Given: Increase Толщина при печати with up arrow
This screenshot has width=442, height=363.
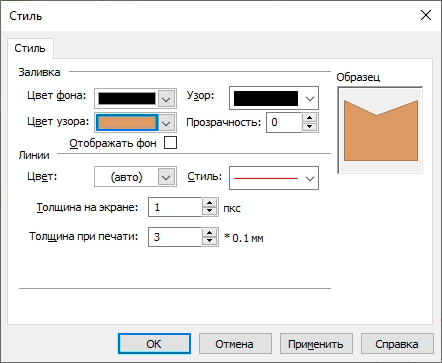Looking at the screenshot, I should [x=210, y=233].
